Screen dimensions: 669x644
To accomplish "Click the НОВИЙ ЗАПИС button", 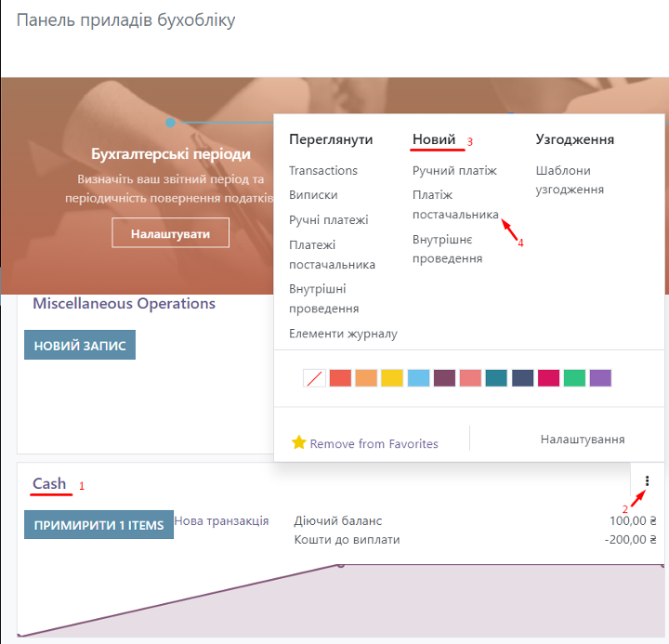I will click(x=80, y=345).
